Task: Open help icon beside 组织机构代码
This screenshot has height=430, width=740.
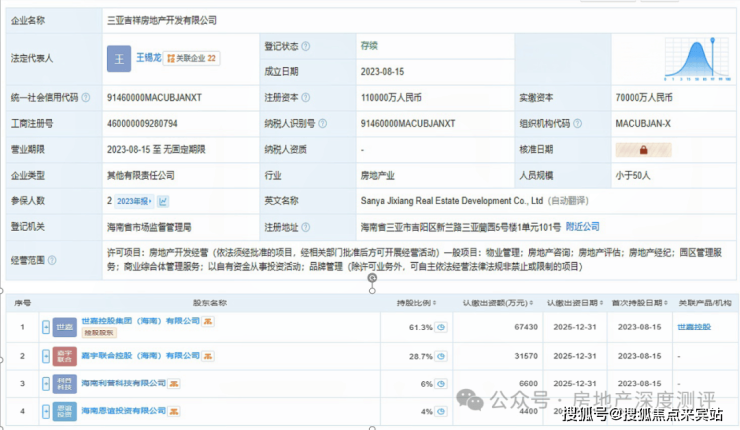Action: (577, 124)
